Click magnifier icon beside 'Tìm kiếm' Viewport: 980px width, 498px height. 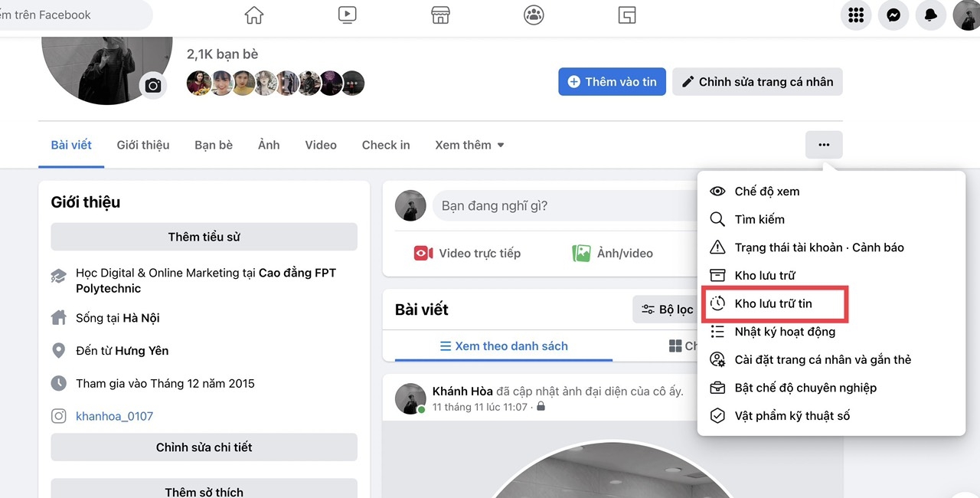click(717, 219)
